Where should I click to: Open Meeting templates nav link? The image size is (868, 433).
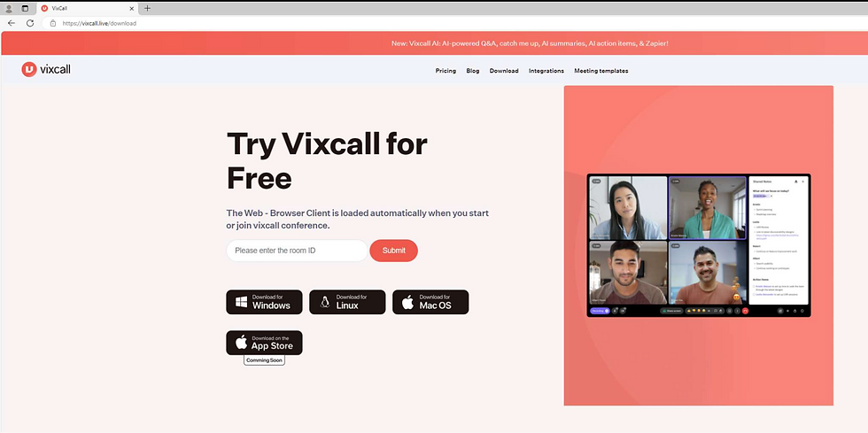[x=601, y=71]
